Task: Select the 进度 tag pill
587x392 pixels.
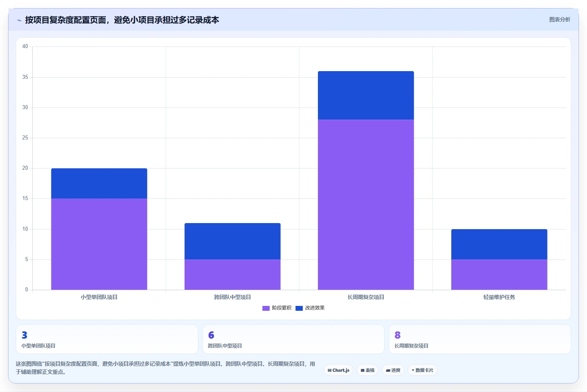Action: (393, 370)
